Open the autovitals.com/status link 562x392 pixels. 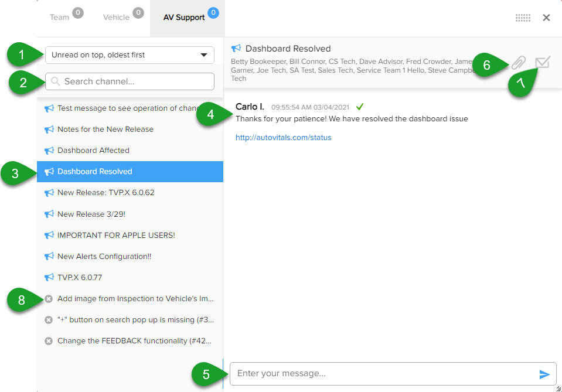click(284, 138)
